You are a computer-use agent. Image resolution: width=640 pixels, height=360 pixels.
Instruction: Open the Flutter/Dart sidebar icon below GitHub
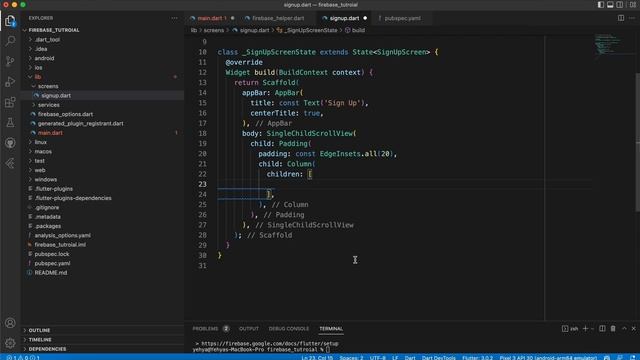(10, 163)
